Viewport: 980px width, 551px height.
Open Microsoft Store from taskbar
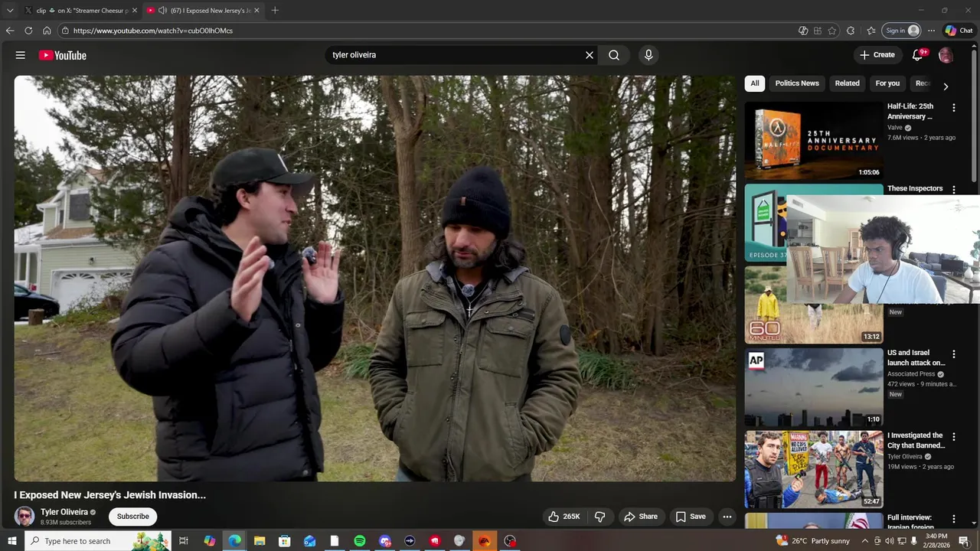click(x=285, y=541)
